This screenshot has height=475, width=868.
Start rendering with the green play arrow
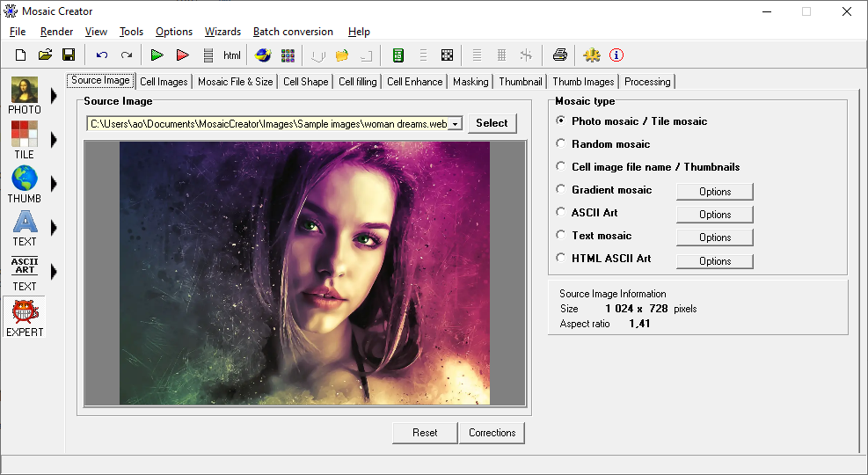[157, 55]
